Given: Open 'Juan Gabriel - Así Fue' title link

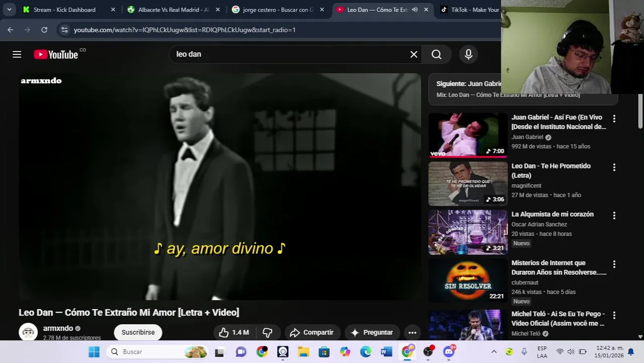Looking at the screenshot, I should (x=559, y=122).
